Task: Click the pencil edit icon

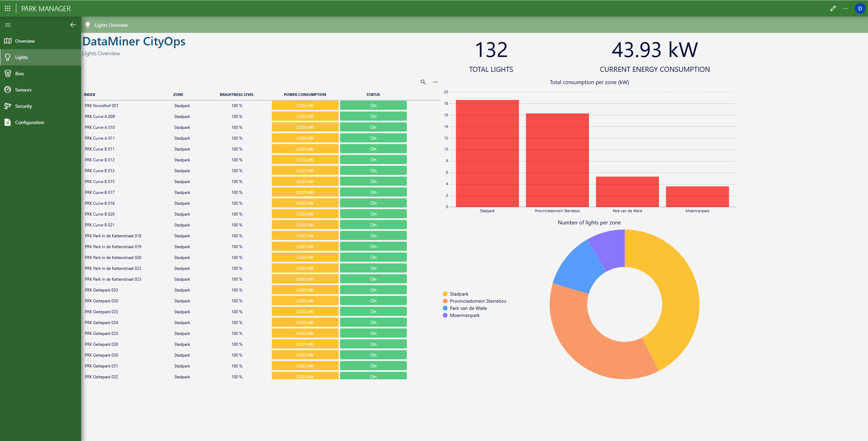Action: pyautogui.click(x=833, y=8)
